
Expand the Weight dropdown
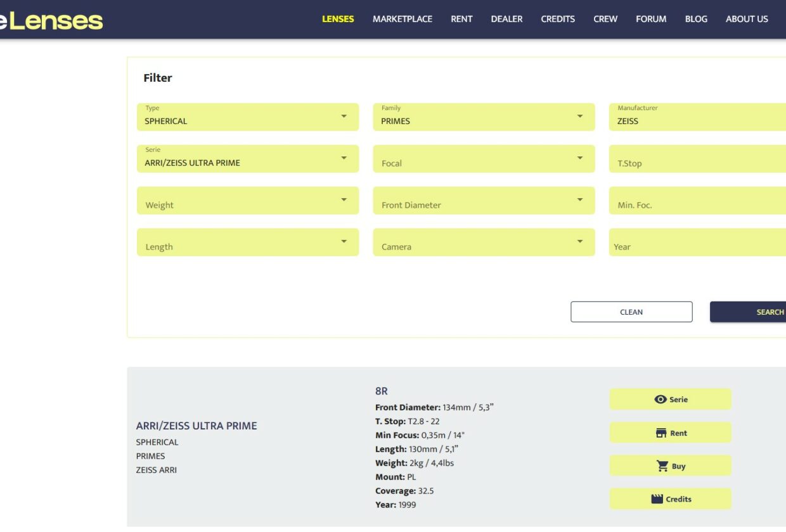tap(248, 201)
